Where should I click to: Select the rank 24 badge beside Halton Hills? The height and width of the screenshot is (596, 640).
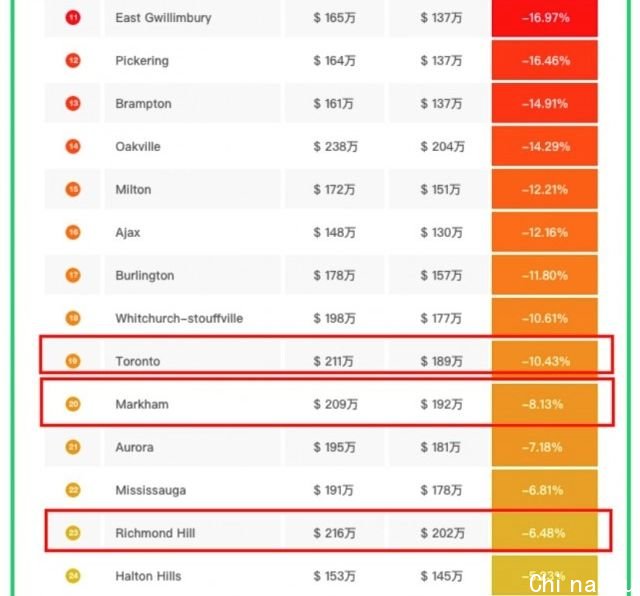pos(73,576)
